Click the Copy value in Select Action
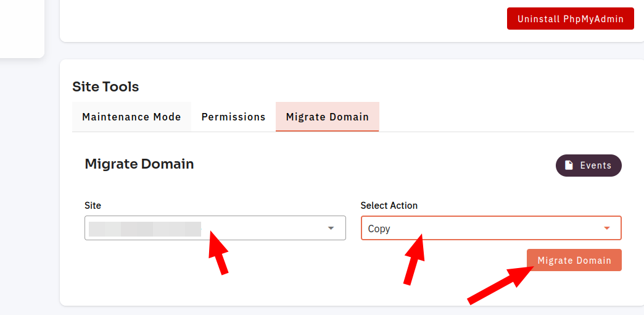This screenshot has height=315, width=644. tap(379, 229)
